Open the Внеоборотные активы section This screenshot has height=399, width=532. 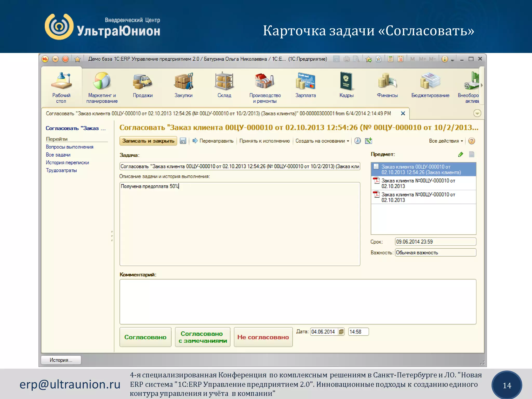pyautogui.click(x=469, y=87)
